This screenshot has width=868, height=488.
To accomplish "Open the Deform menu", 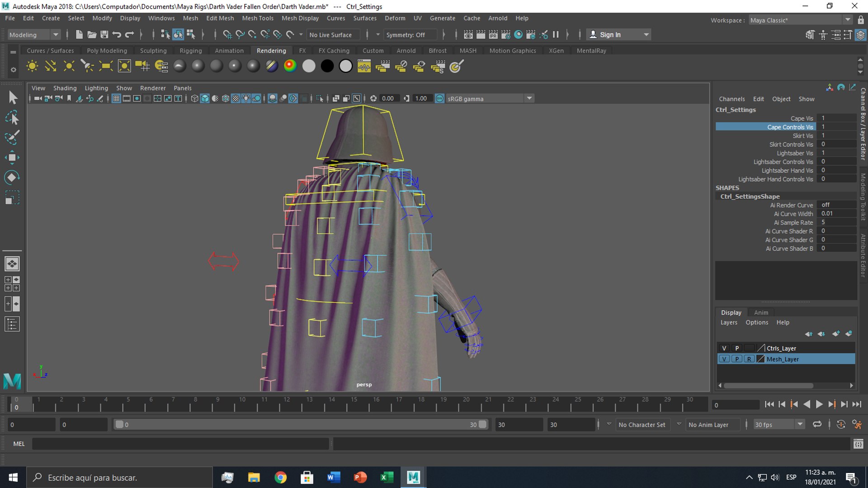I will (395, 18).
